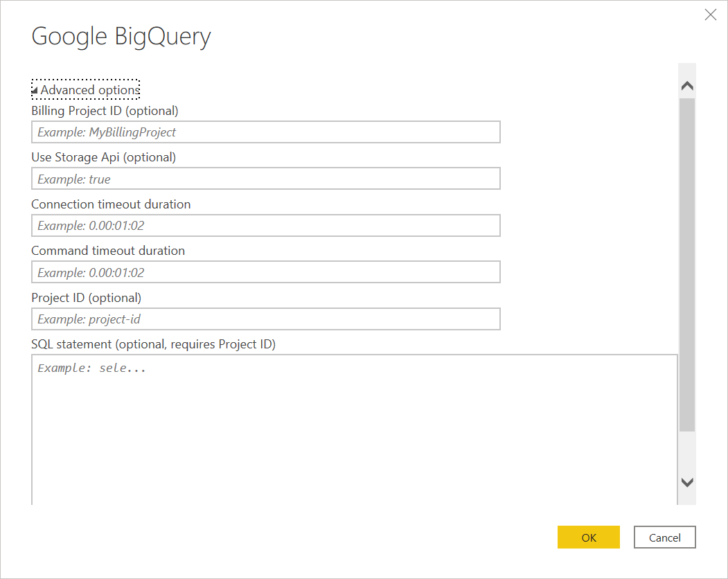Click the Command timeout duration field
The width and height of the screenshot is (728, 579).
coord(265,272)
